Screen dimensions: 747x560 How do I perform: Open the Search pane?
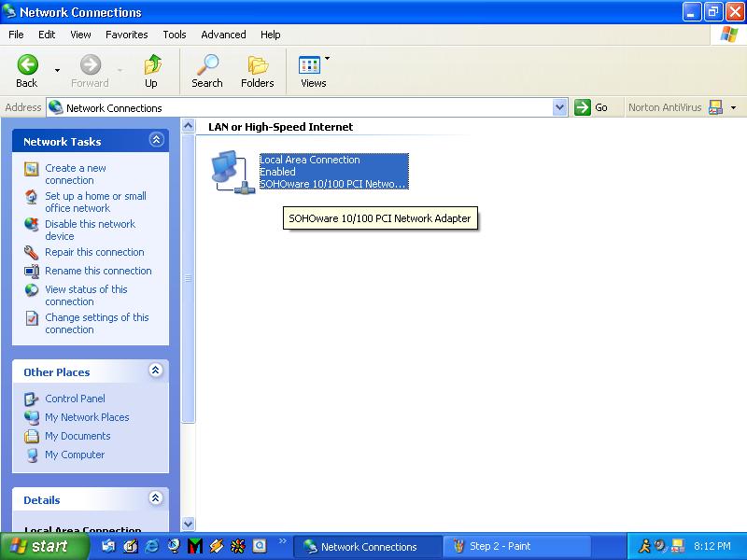coord(207,71)
